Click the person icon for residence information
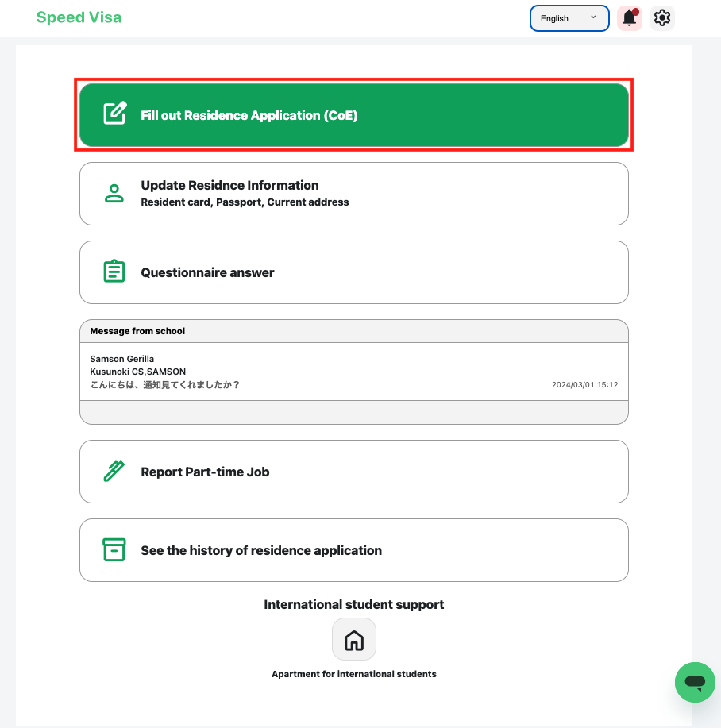The height and width of the screenshot is (728, 721). (x=114, y=193)
